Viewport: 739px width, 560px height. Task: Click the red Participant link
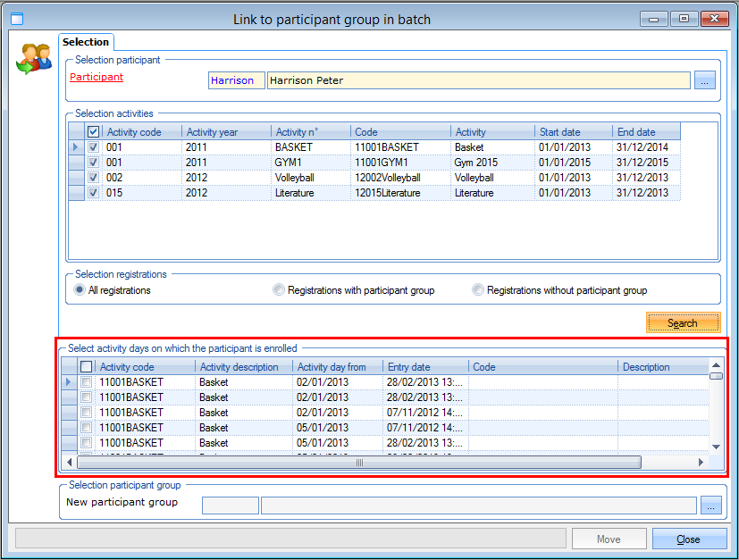(x=97, y=78)
